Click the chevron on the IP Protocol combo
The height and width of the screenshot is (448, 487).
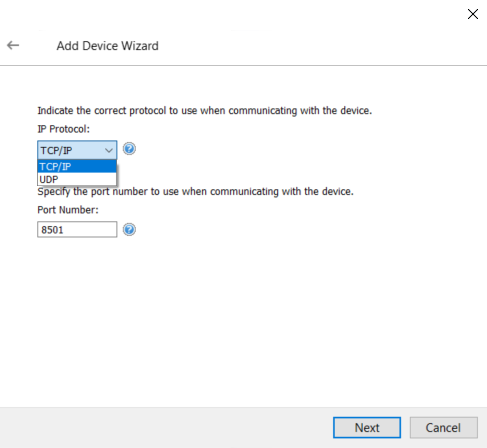109,150
